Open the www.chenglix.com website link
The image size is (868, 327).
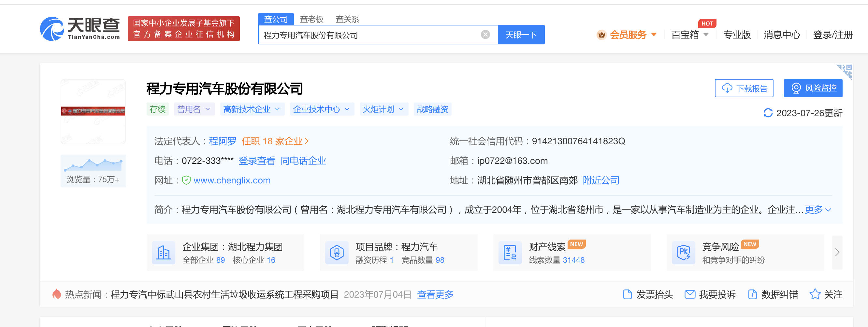[x=232, y=180]
